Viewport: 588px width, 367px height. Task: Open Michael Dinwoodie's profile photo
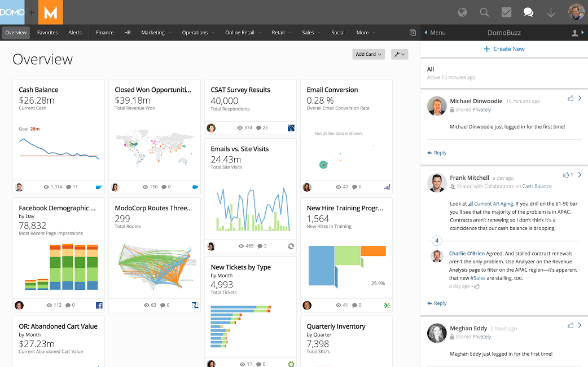(437, 106)
